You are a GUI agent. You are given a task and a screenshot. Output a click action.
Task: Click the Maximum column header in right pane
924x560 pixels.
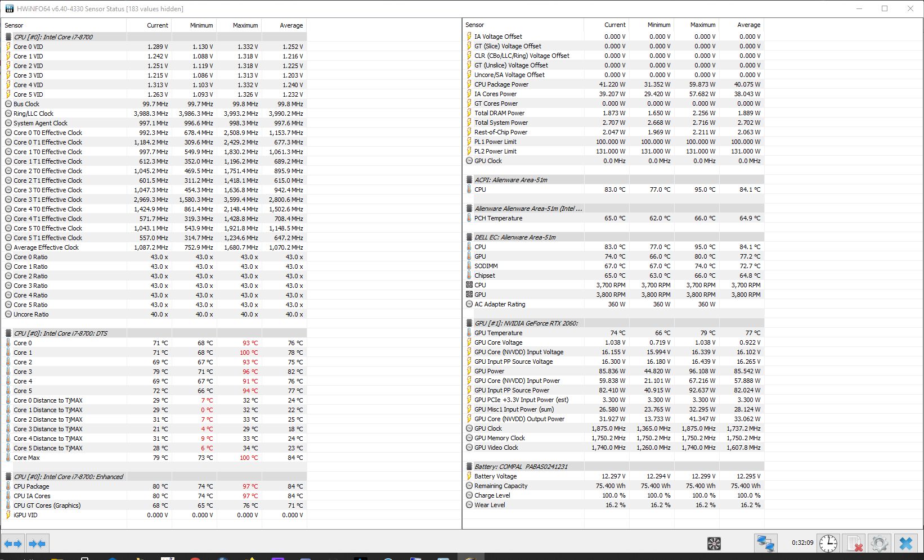703,25
